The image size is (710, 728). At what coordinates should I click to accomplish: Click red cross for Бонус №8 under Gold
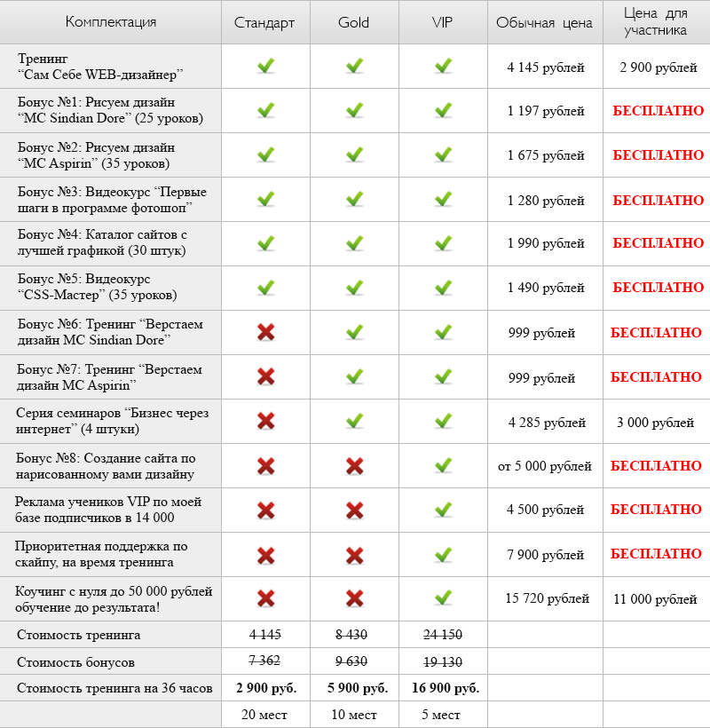(x=355, y=465)
